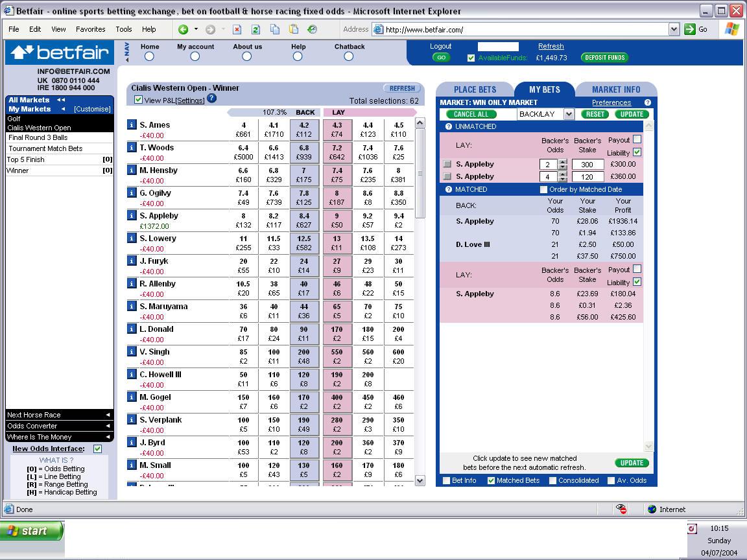Expand the Next Horse Race panel

point(60,415)
